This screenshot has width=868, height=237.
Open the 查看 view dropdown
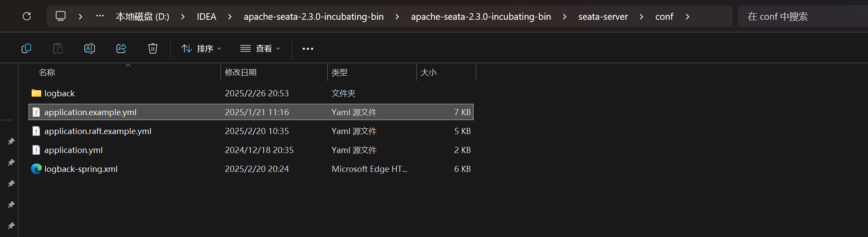pyautogui.click(x=260, y=48)
